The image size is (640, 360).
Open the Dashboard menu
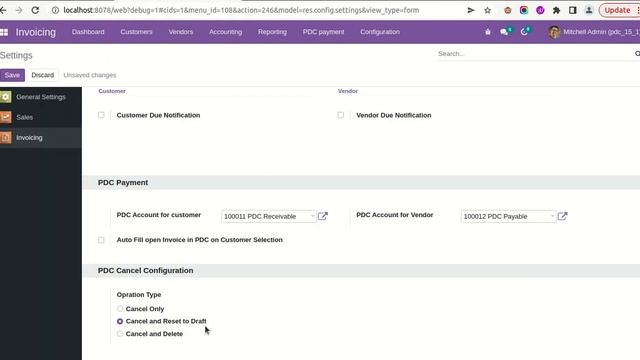coord(88,32)
